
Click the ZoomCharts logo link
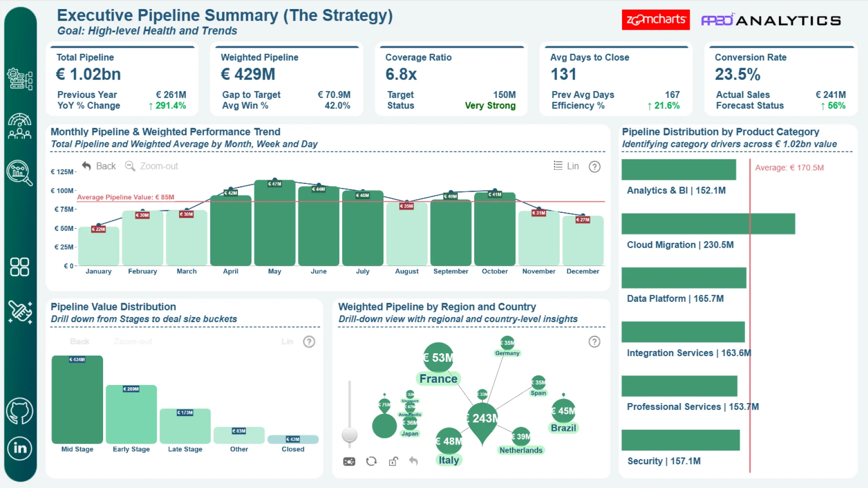656,20
